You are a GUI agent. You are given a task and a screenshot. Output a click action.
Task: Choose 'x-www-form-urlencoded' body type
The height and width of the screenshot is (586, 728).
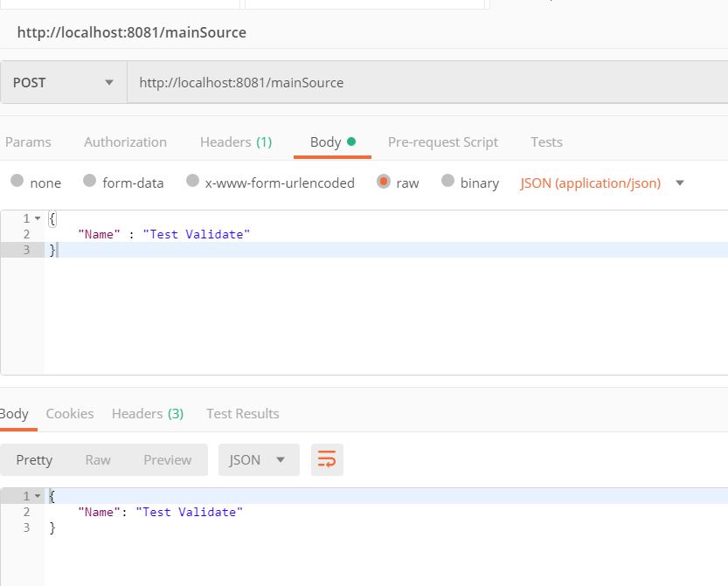193,182
